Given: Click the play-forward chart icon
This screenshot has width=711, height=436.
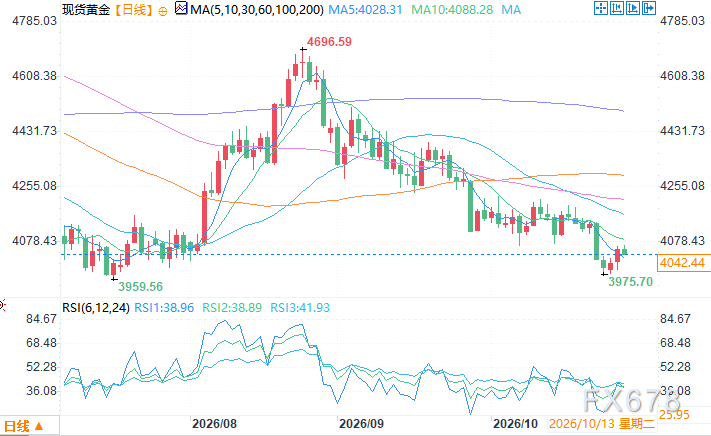Looking at the screenshot, I should pos(633,8).
